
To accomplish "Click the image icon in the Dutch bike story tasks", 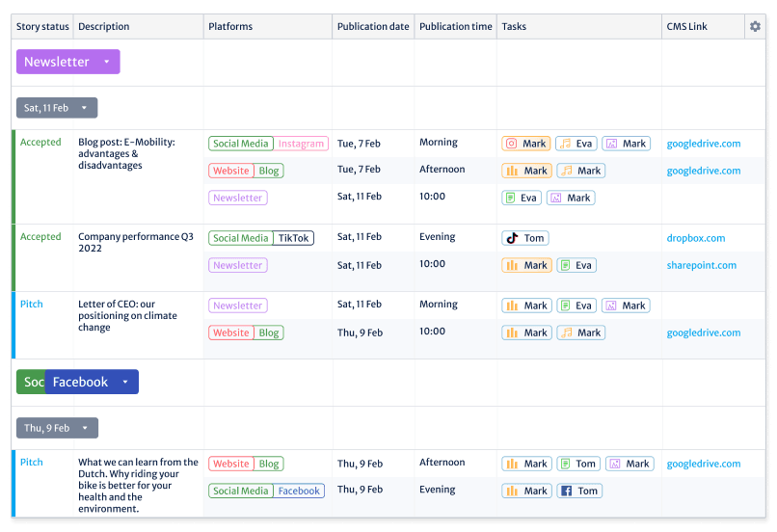I will tap(615, 464).
